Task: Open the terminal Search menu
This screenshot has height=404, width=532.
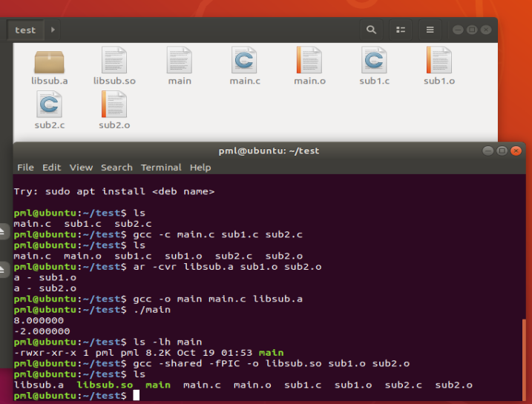Action: pyautogui.click(x=116, y=168)
